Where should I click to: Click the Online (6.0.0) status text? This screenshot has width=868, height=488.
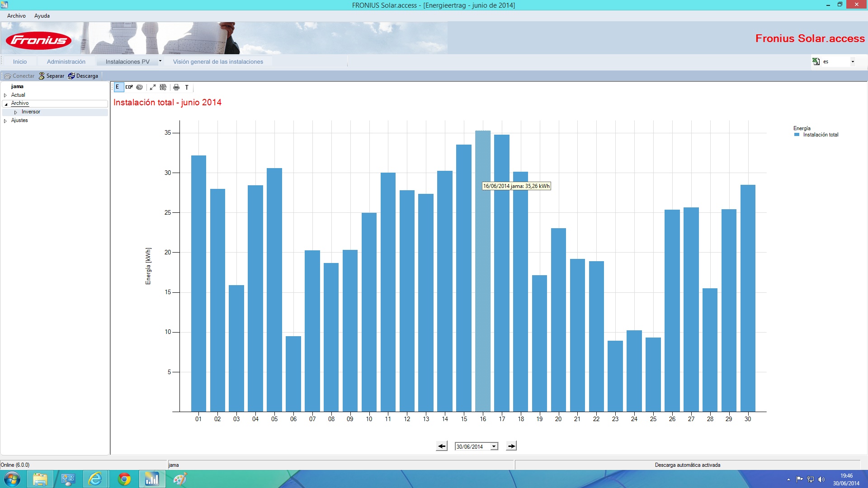click(x=15, y=465)
